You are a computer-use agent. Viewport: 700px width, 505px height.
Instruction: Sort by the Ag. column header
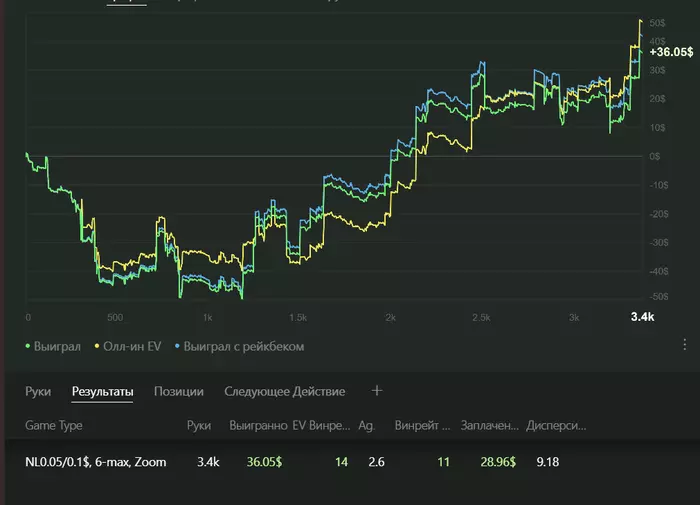[x=366, y=426]
